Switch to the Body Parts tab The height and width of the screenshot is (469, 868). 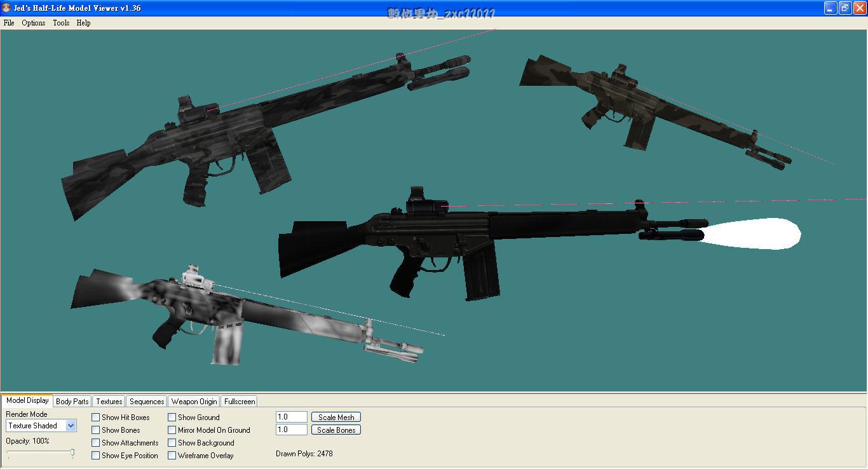(x=72, y=401)
